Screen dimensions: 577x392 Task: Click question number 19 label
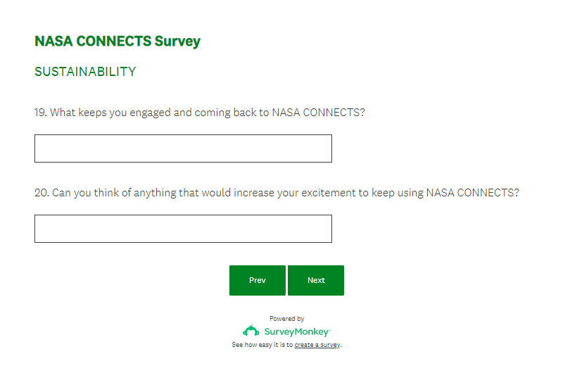pos(41,113)
